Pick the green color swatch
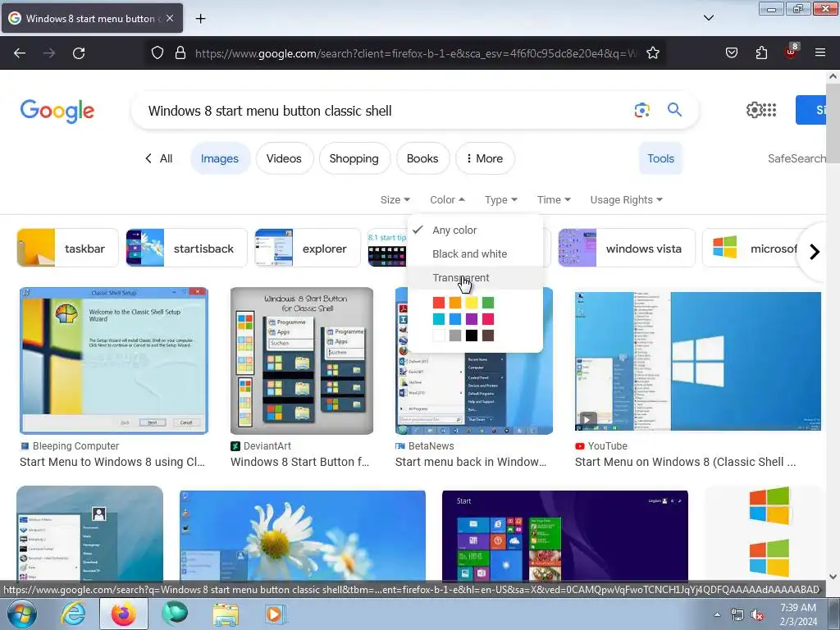The height and width of the screenshot is (630, 840). [487, 303]
